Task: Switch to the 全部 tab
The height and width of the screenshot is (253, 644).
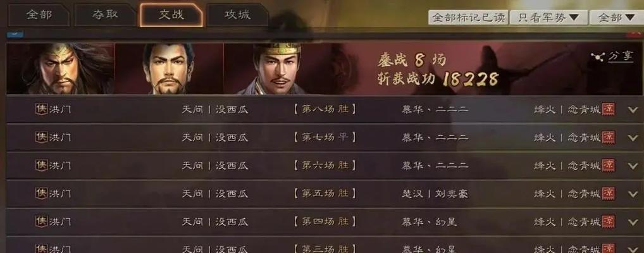Action: click(39, 15)
